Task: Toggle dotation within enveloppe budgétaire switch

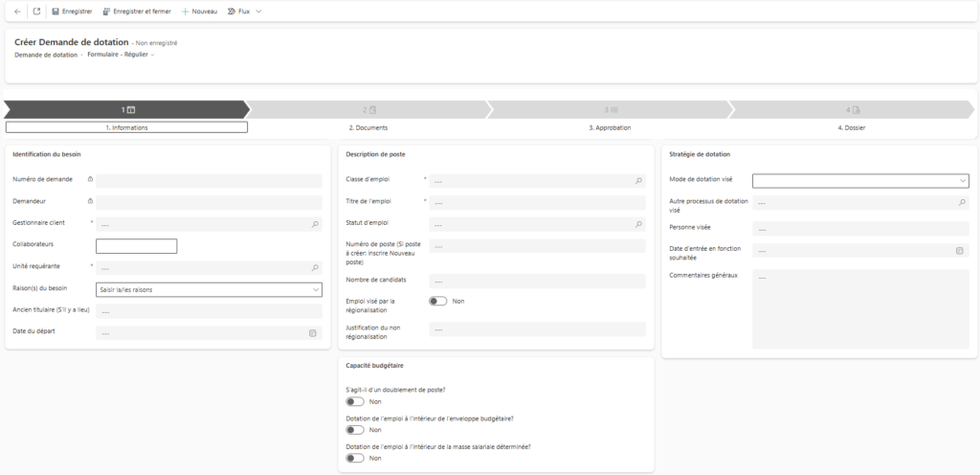Action: [x=355, y=430]
